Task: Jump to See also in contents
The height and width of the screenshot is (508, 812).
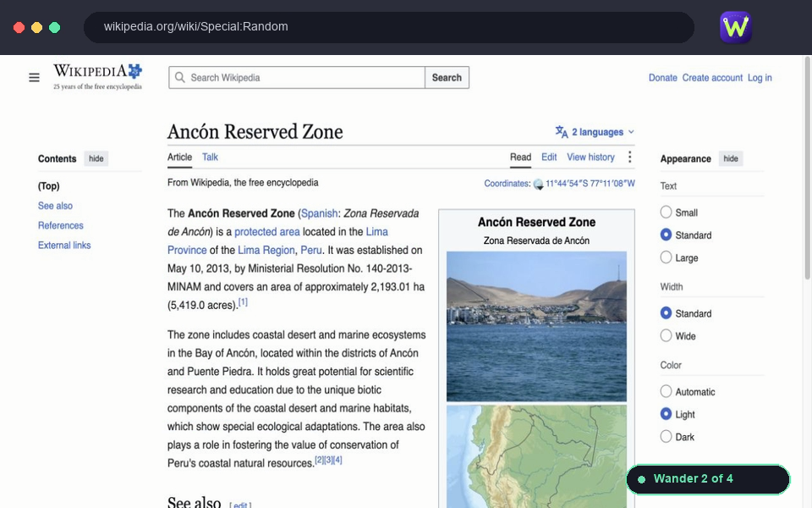Action: tap(56, 206)
